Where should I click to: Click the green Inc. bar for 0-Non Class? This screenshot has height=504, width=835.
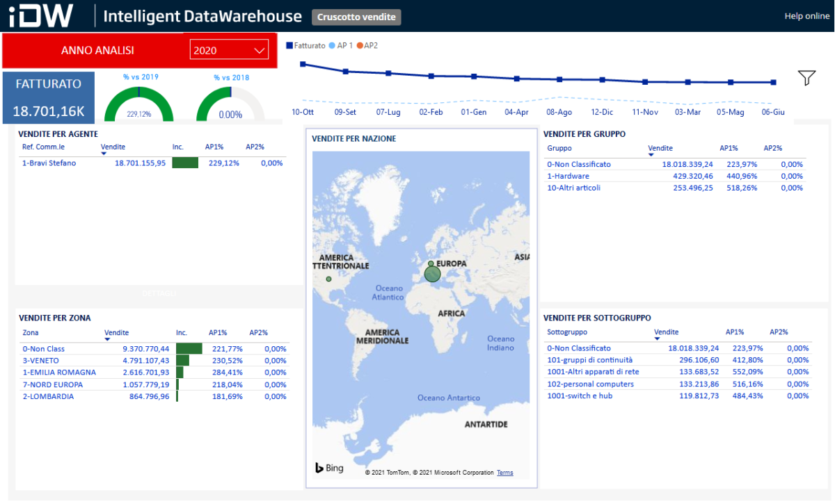click(x=189, y=348)
